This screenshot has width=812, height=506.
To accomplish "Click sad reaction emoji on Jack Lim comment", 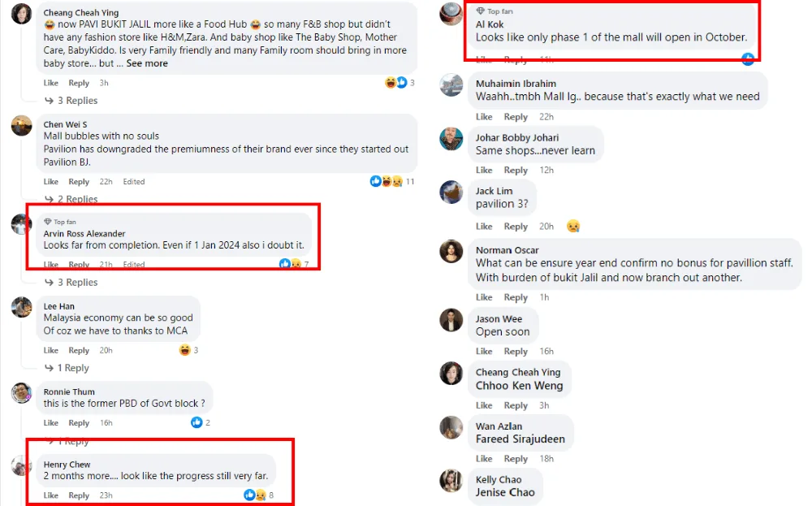I will coord(573,226).
